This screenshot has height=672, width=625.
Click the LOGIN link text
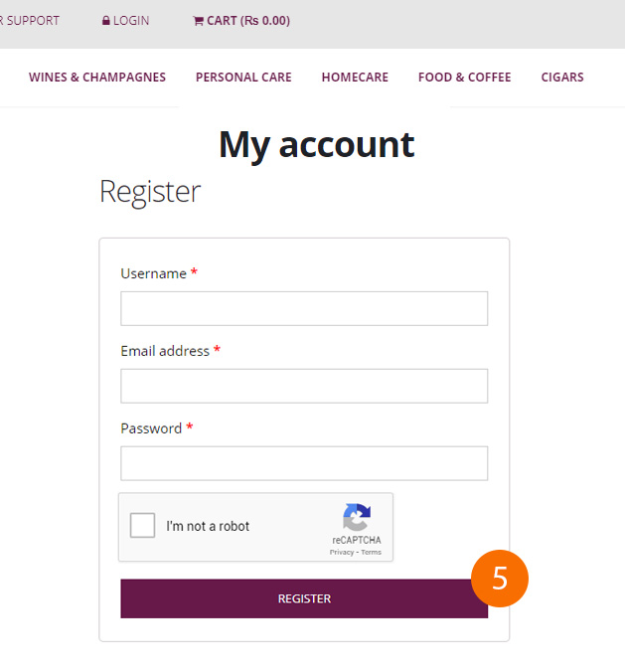pos(131,21)
